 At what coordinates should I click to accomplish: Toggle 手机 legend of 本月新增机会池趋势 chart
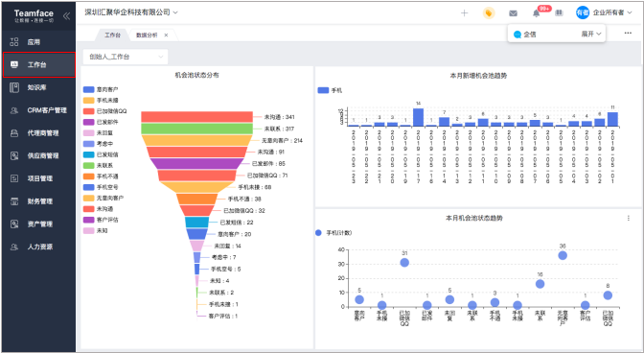coord(331,90)
